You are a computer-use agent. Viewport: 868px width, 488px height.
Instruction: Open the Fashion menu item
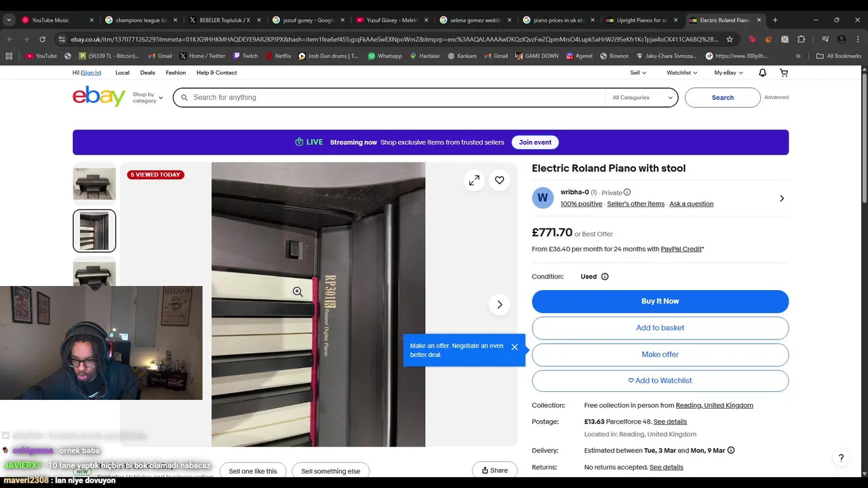point(176,73)
